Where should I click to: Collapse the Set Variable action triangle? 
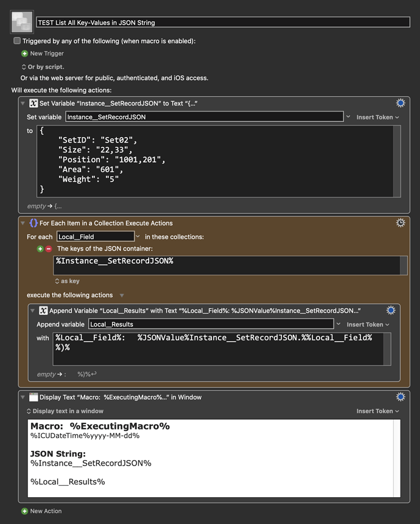click(x=23, y=103)
